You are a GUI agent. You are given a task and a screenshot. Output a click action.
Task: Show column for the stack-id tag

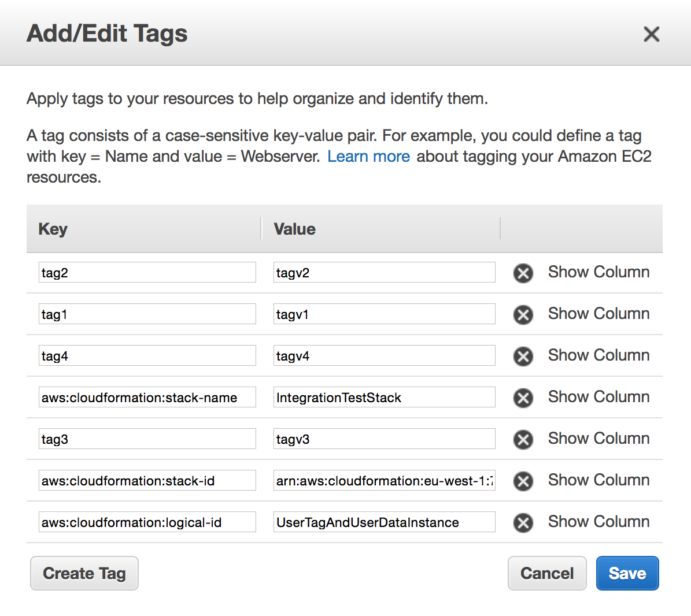coord(598,480)
